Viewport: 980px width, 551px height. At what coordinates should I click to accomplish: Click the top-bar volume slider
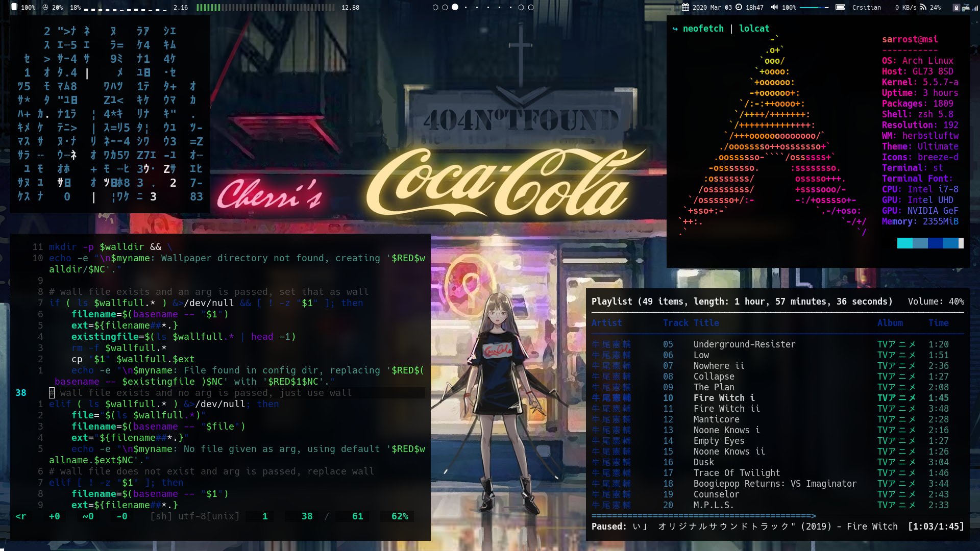coord(814,7)
